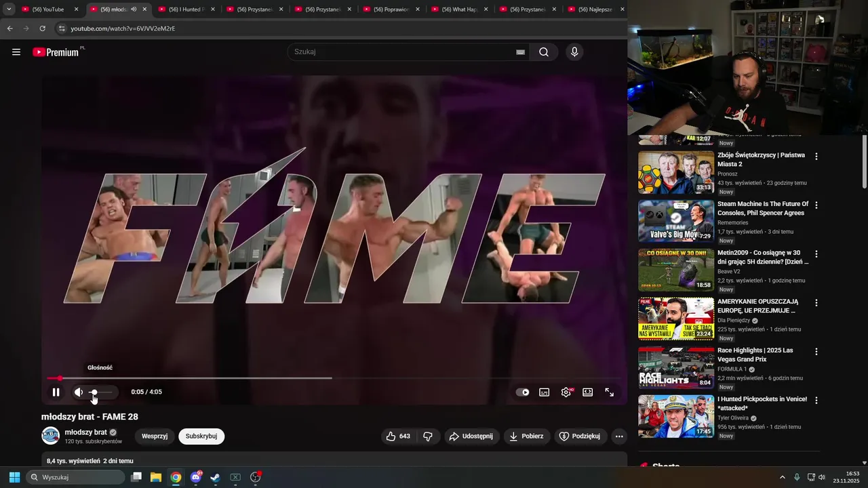Viewport: 868px width, 488px height.
Task: Click the Tyler Oliveira channel name
Action: pyautogui.click(x=733, y=418)
